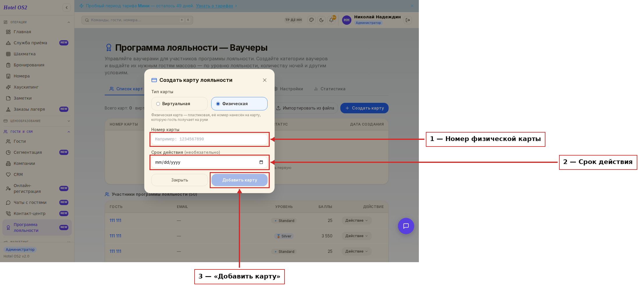Switch to Список карт tab

point(126,89)
